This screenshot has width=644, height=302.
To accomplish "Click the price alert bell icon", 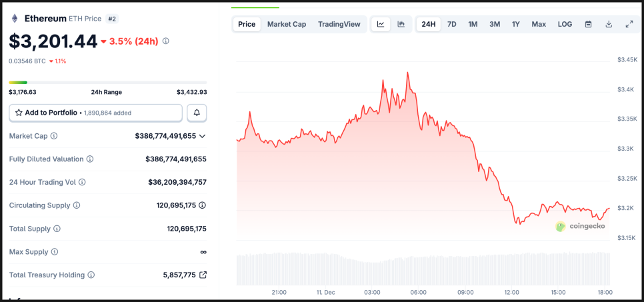I will point(197,113).
